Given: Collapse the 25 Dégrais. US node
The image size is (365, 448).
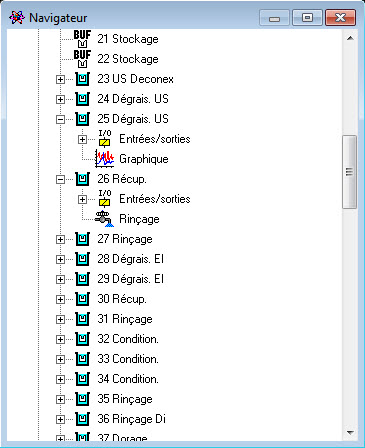Looking at the screenshot, I should [x=60, y=119].
